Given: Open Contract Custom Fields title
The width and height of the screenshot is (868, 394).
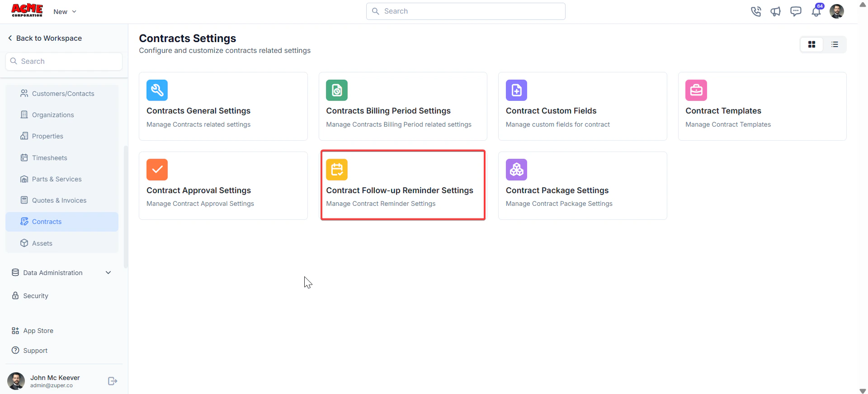Looking at the screenshot, I should click(551, 111).
